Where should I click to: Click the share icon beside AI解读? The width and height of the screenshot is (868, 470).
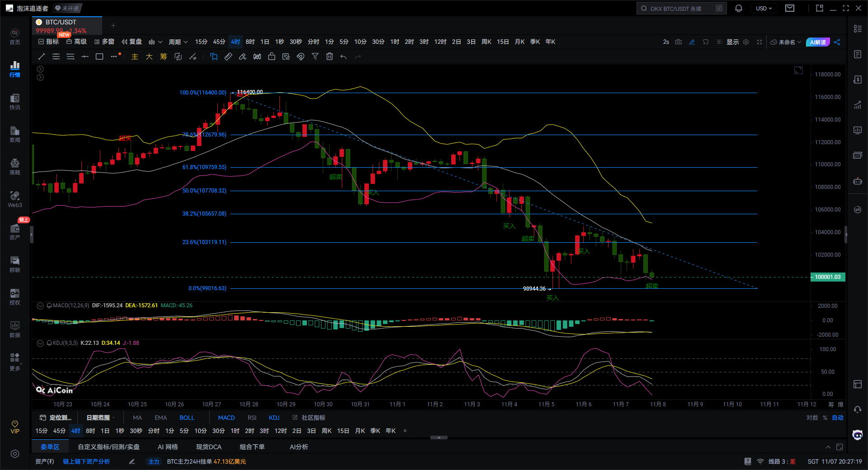click(837, 42)
